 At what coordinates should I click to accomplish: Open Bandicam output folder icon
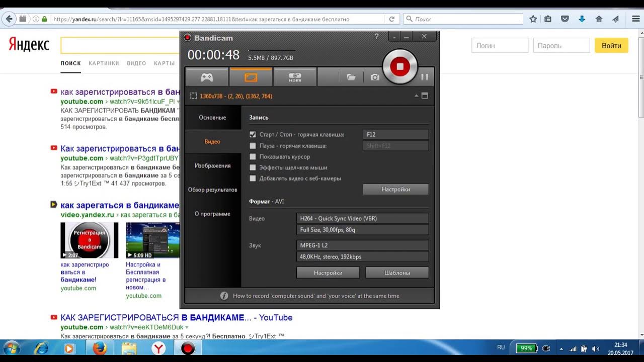click(351, 77)
